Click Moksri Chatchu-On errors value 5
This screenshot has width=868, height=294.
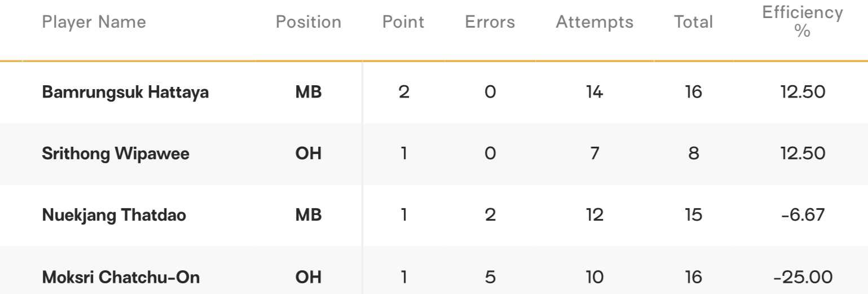coord(490,278)
